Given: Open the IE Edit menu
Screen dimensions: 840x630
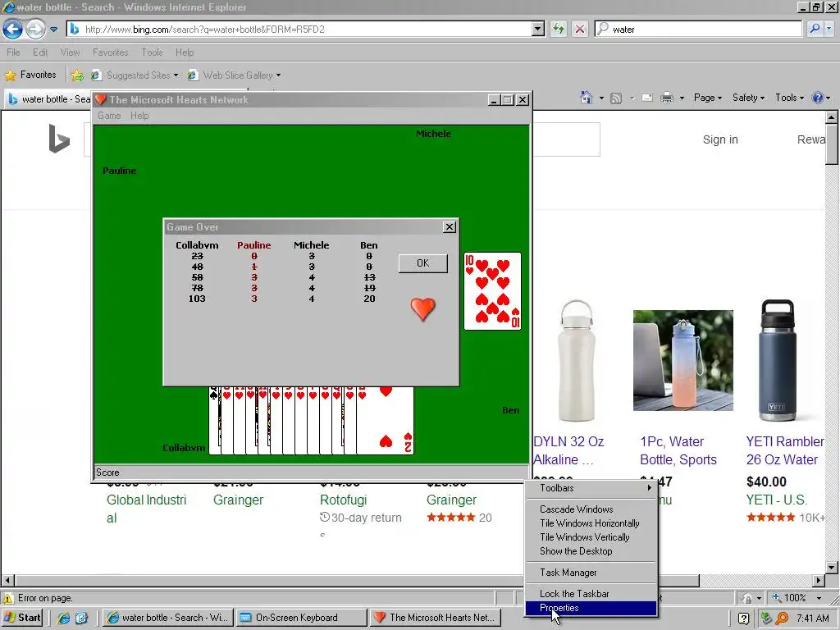Looking at the screenshot, I should coord(39,52).
